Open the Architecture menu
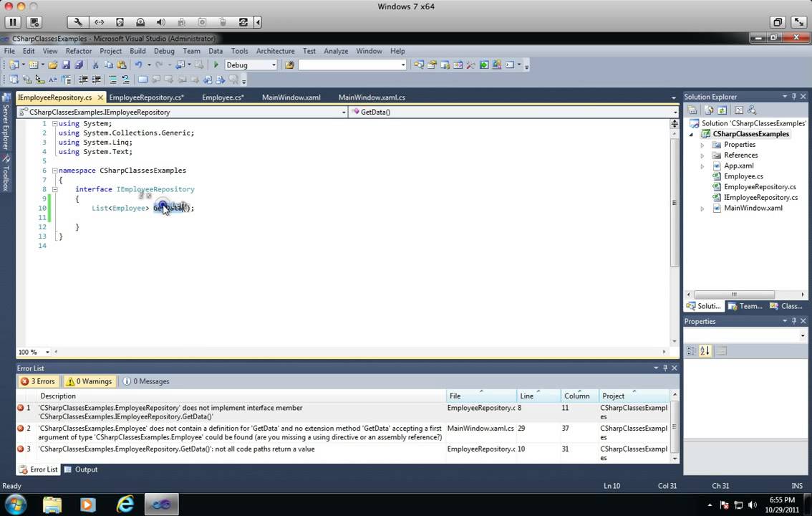This screenshot has height=516, width=812. coord(275,51)
